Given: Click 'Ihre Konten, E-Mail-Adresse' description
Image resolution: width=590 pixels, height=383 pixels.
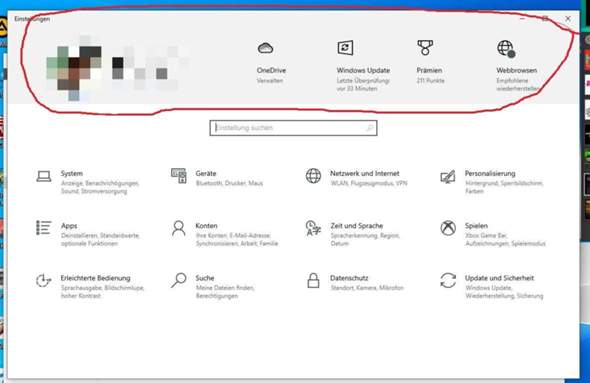Looking at the screenshot, I should pos(233,236).
